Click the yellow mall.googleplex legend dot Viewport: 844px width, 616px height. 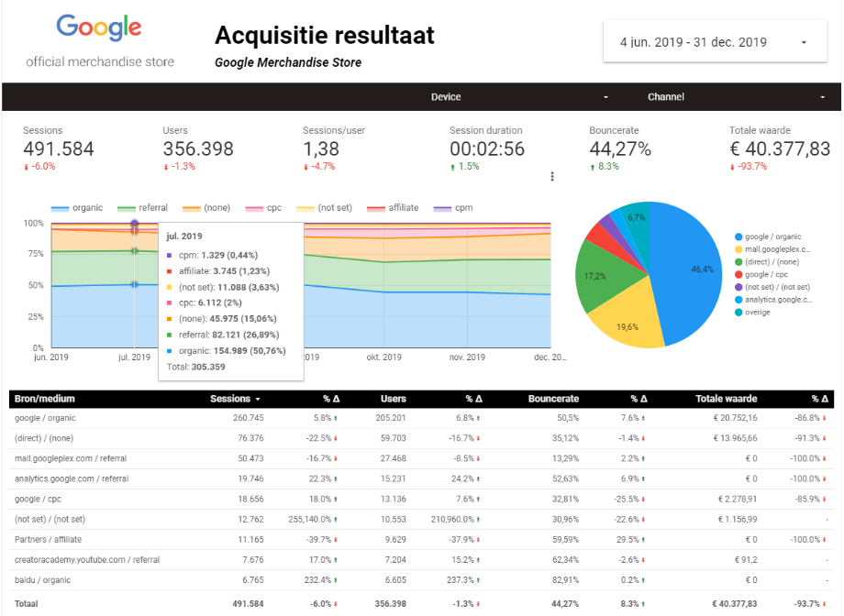pyautogui.click(x=738, y=249)
